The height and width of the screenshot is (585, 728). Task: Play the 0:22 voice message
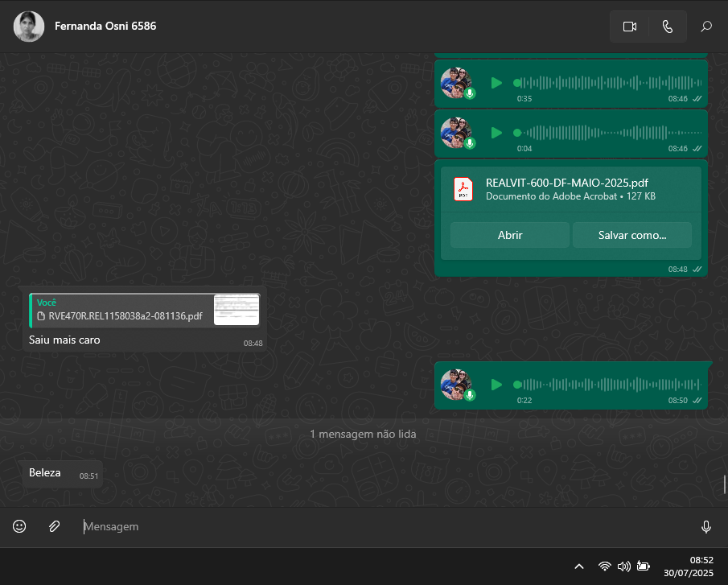tap(496, 385)
